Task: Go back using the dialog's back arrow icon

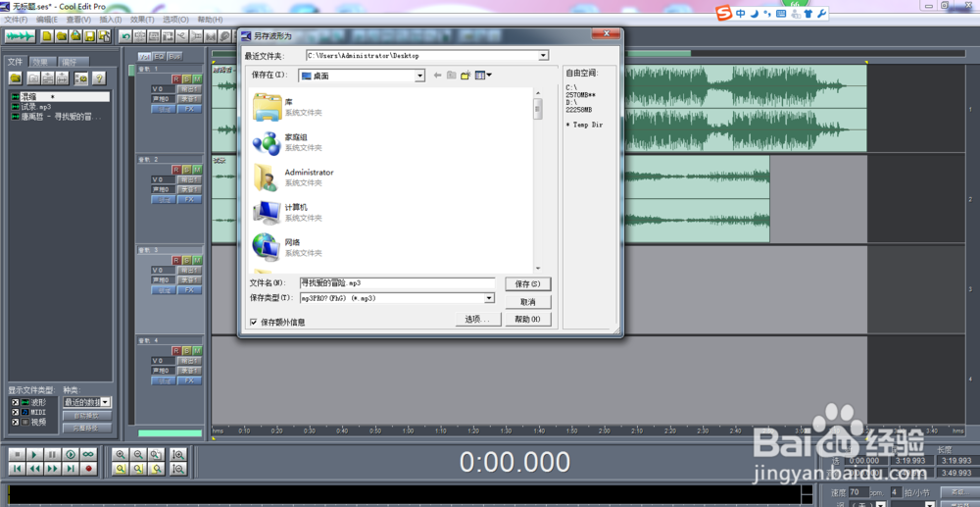Action: point(437,76)
